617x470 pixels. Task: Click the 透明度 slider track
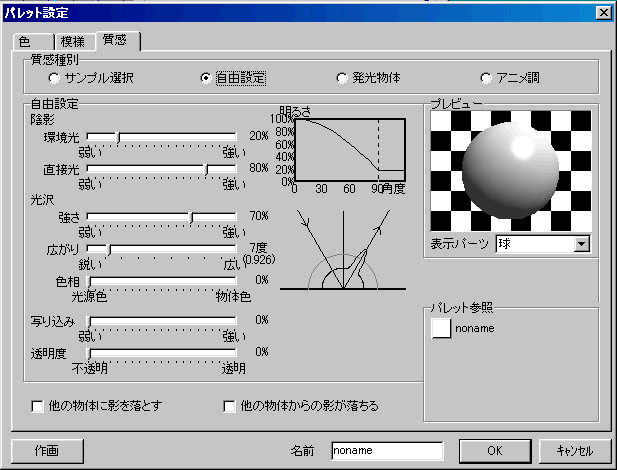pyautogui.click(x=162, y=352)
